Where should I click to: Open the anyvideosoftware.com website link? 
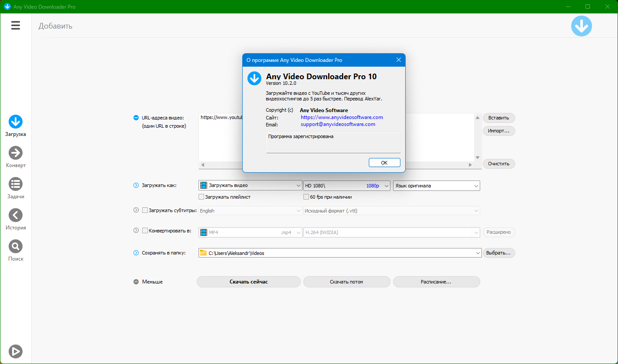point(342,117)
